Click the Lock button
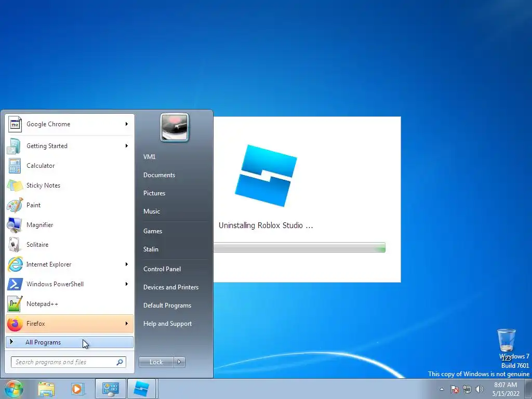Viewport: 532px width, 399px height. [156, 362]
